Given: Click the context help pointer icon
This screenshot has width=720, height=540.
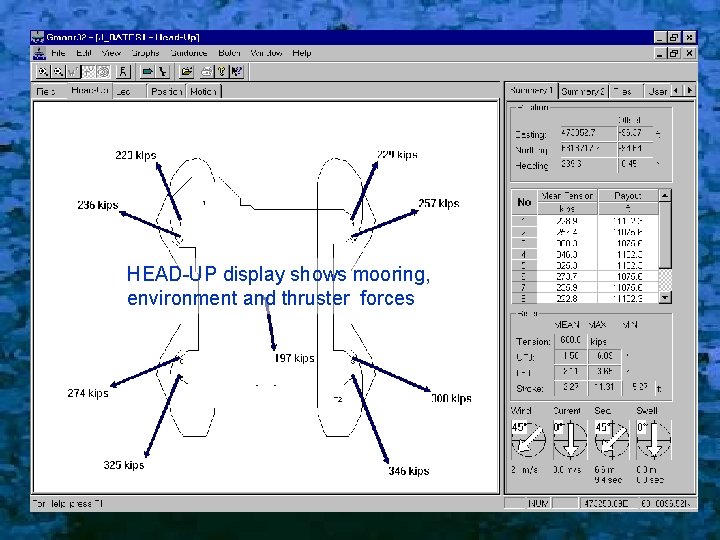Looking at the screenshot, I should [236, 72].
